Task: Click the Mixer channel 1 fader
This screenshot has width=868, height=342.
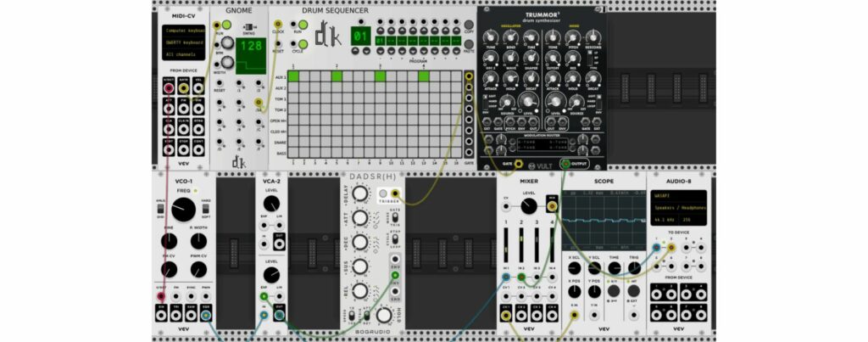Action: (x=507, y=240)
